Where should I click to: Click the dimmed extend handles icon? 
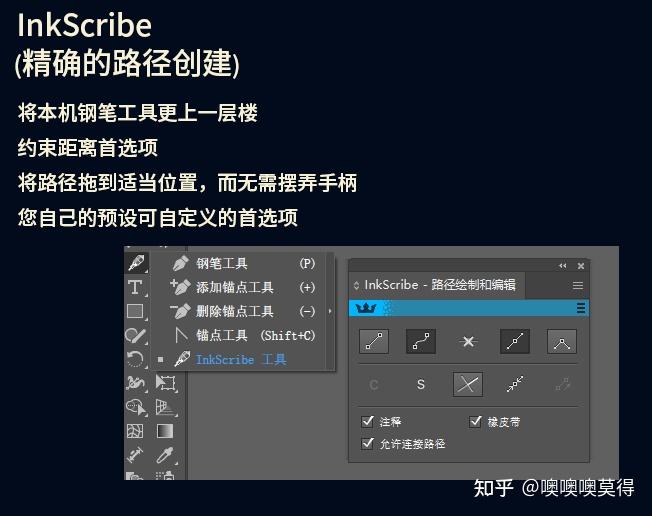coord(562,384)
